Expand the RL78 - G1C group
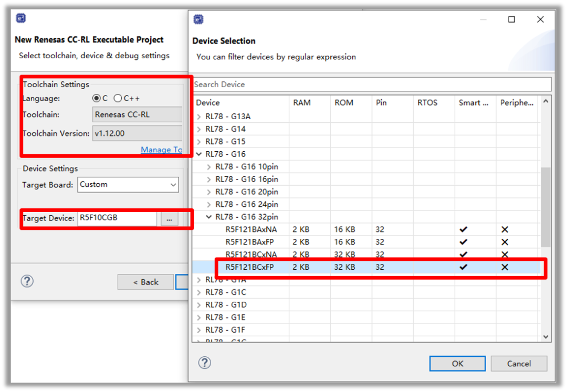The height and width of the screenshot is (392, 567). [199, 292]
